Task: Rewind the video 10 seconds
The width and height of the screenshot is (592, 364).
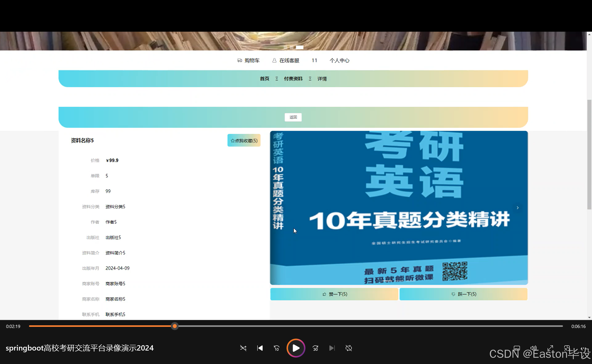Action: point(276,348)
